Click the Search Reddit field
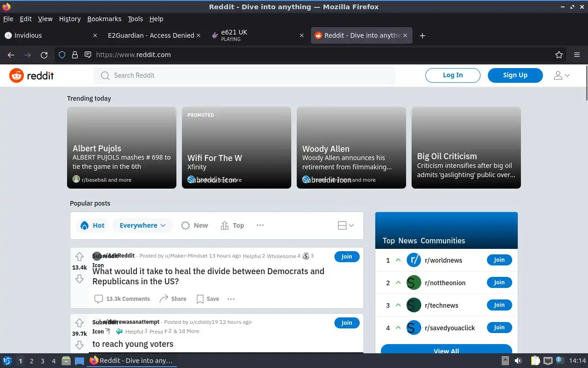This screenshot has width=588, height=368. (244, 75)
